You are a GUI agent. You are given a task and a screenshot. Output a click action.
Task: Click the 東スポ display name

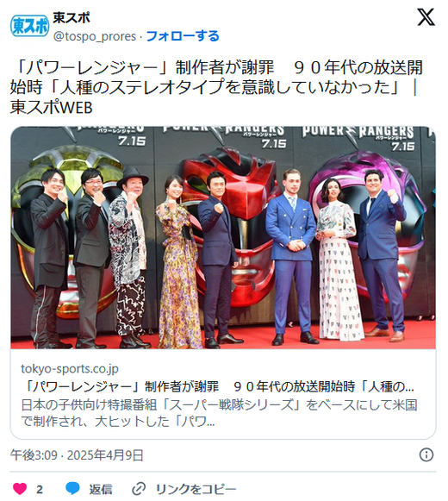pyautogui.click(x=72, y=17)
